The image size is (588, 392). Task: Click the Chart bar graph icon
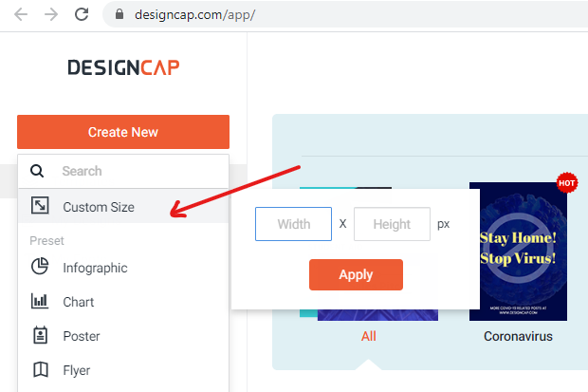(40, 302)
